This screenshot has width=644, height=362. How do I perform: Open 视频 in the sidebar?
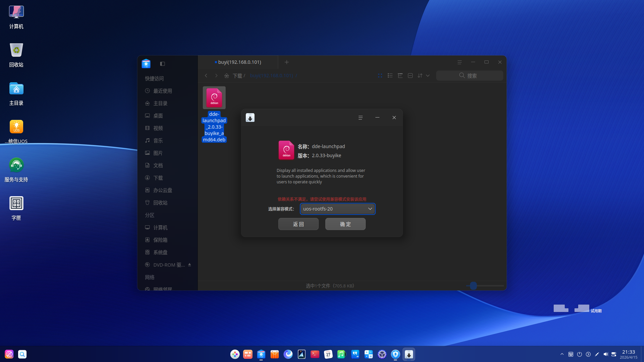[167, 128]
